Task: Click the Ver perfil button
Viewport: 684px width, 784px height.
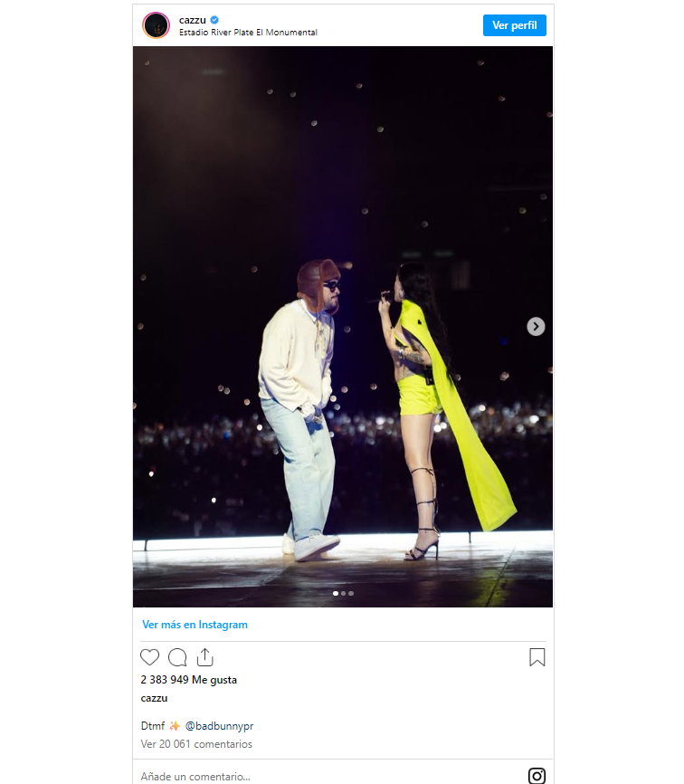Action: (514, 25)
